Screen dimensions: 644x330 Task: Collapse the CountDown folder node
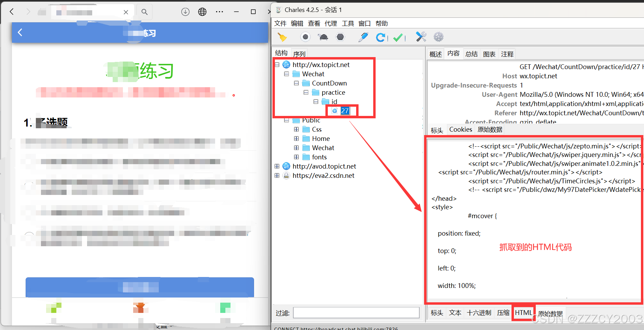[296, 83]
